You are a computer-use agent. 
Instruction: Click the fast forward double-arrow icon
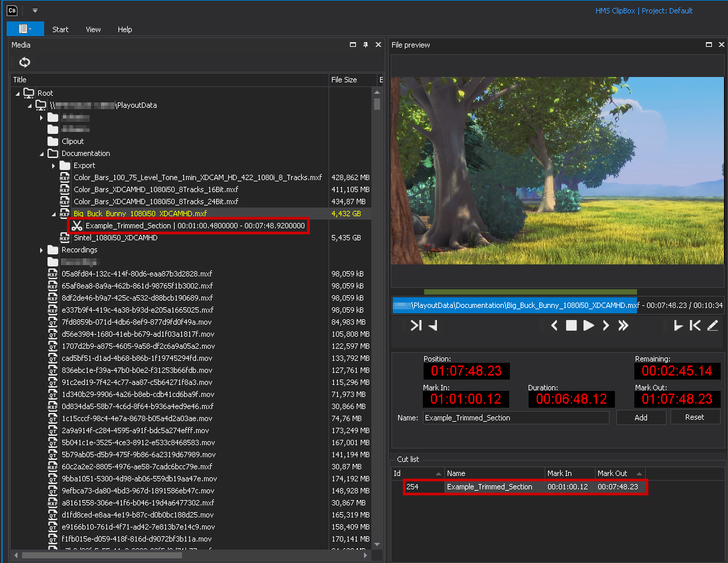pyautogui.click(x=624, y=325)
